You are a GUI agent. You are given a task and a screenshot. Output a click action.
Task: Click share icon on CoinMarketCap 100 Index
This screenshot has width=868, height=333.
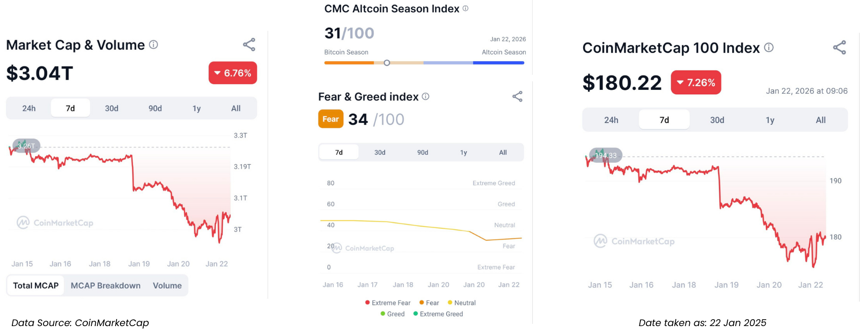(x=839, y=48)
